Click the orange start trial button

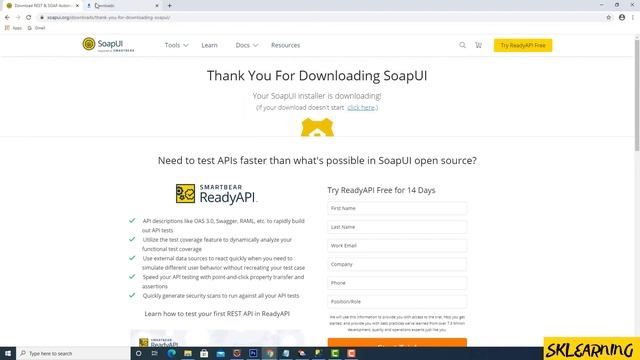[x=397, y=343]
